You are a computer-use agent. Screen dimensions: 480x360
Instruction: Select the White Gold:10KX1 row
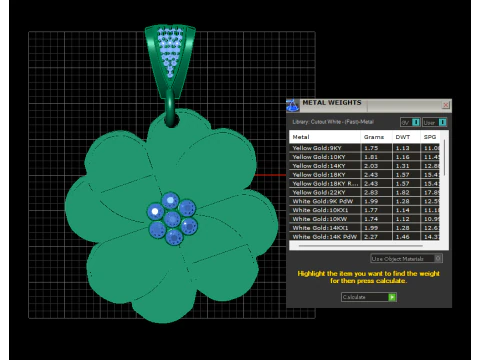click(365, 210)
